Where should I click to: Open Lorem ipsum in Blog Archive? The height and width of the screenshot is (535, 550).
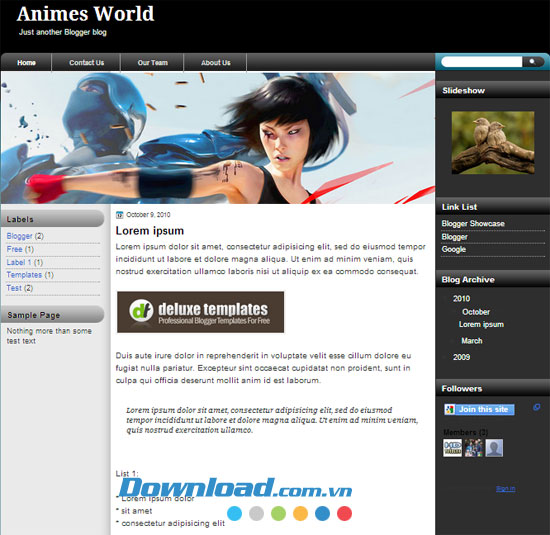coord(481,325)
